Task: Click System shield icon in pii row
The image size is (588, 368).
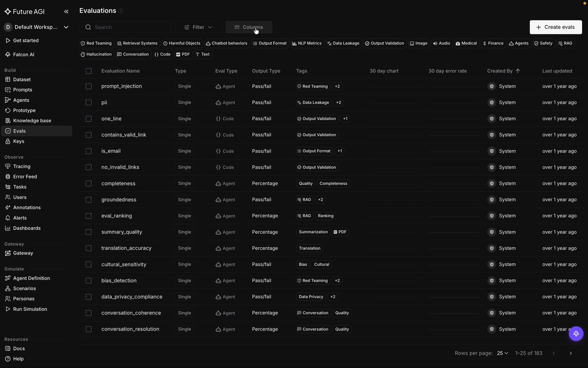Action: pos(491,103)
